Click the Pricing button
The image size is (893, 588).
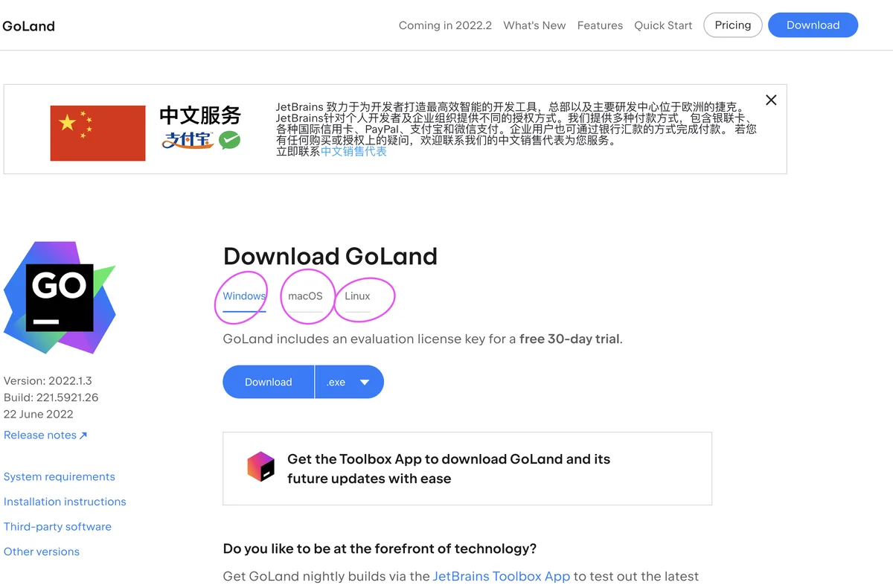click(x=733, y=25)
